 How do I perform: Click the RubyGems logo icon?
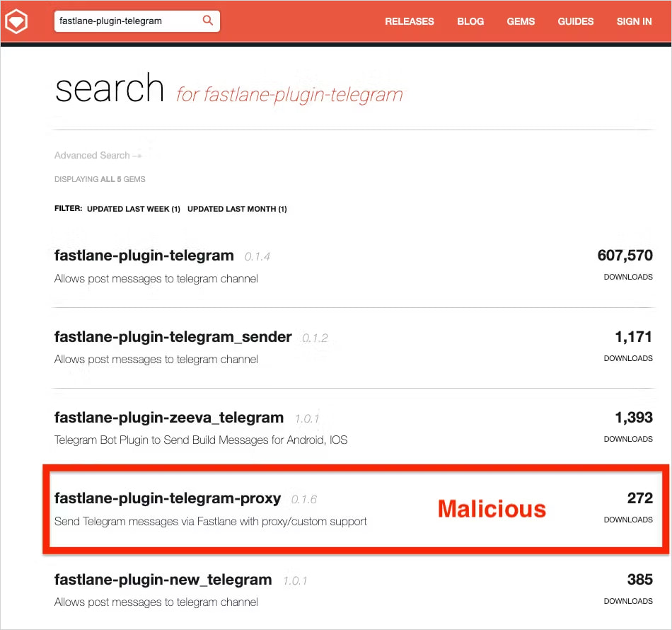click(x=16, y=21)
